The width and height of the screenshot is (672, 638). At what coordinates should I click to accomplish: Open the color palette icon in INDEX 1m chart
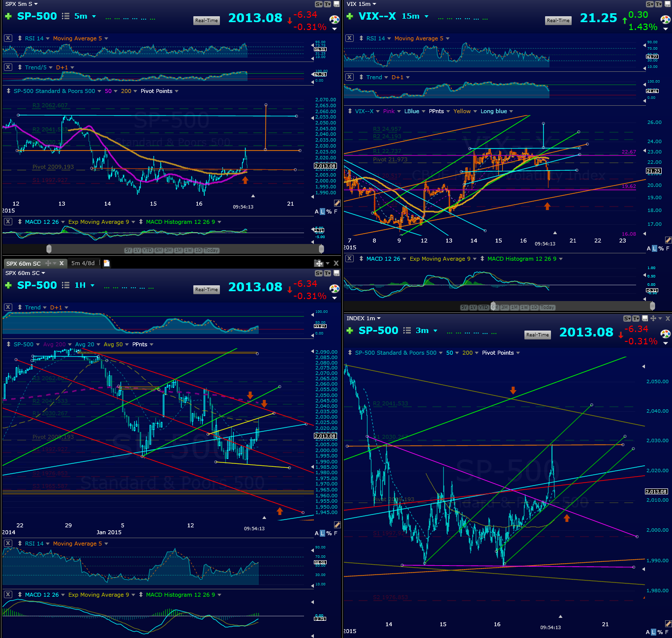[666, 334]
